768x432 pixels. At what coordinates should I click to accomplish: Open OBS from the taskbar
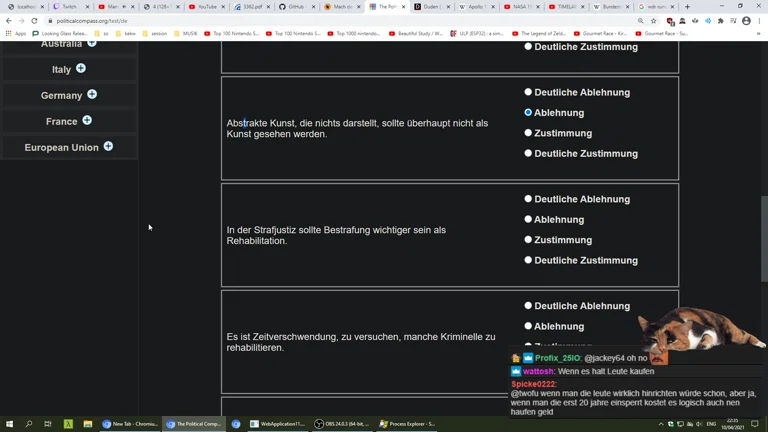(342, 424)
